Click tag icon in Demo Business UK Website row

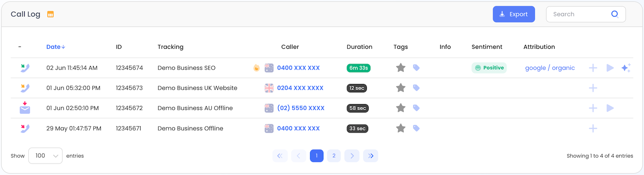[x=416, y=88]
